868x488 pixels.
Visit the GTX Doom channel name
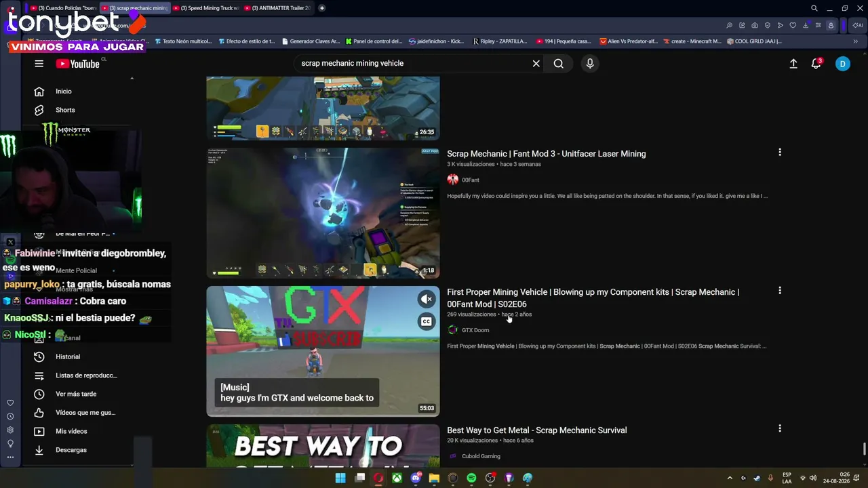tap(475, 330)
